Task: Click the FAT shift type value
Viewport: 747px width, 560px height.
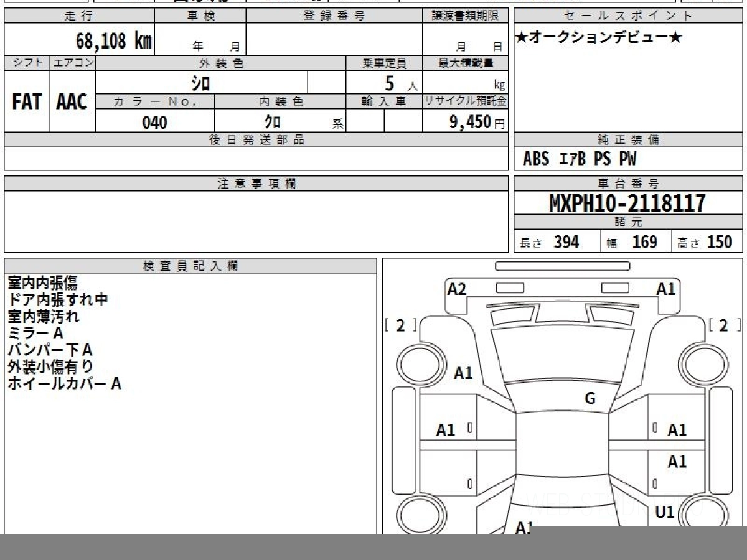Action: click(27, 102)
